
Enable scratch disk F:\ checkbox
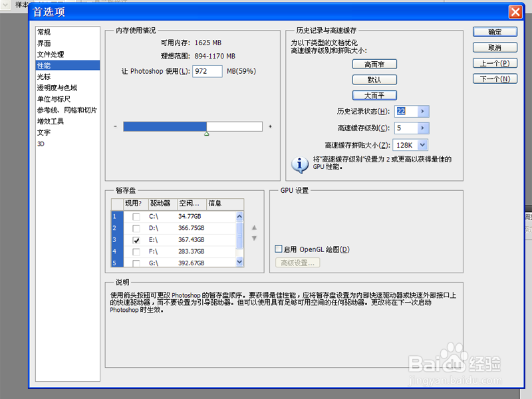point(136,252)
